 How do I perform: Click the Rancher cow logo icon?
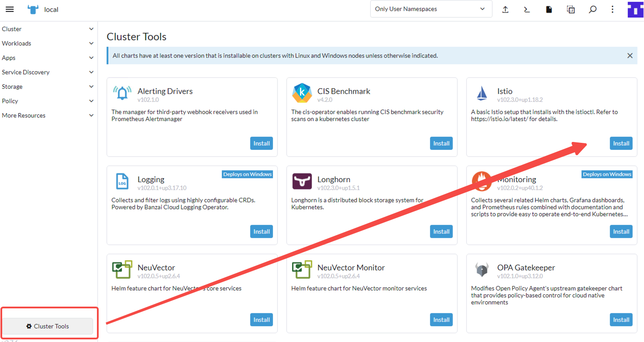33,9
